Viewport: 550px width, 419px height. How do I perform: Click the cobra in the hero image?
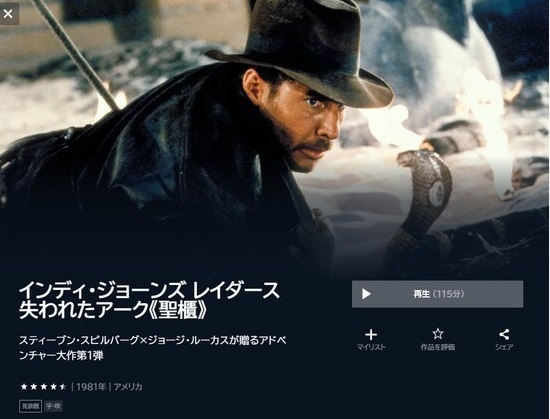pos(419,207)
